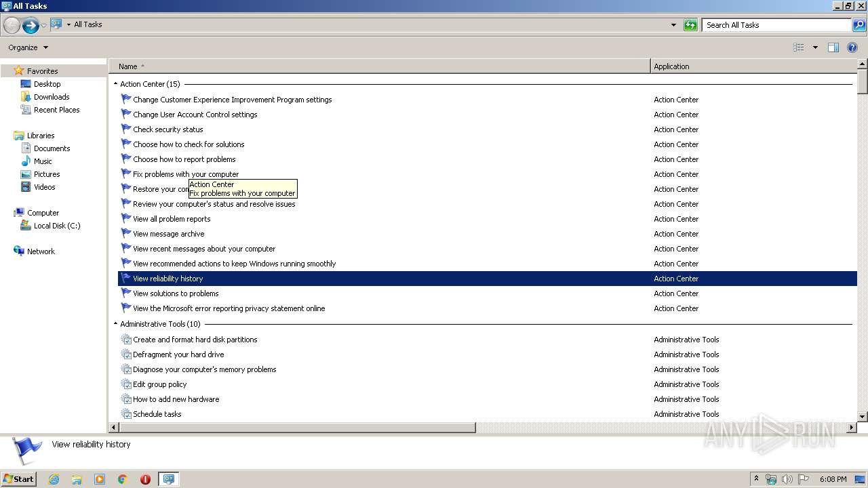
Task: Click flag icon for View all problem reports
Action: click(125, 218)
